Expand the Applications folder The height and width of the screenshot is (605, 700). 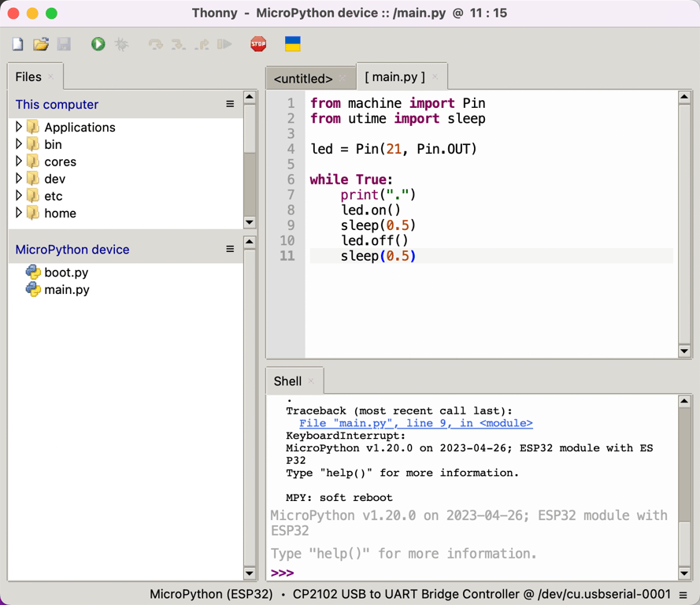[x=19, y=127]
